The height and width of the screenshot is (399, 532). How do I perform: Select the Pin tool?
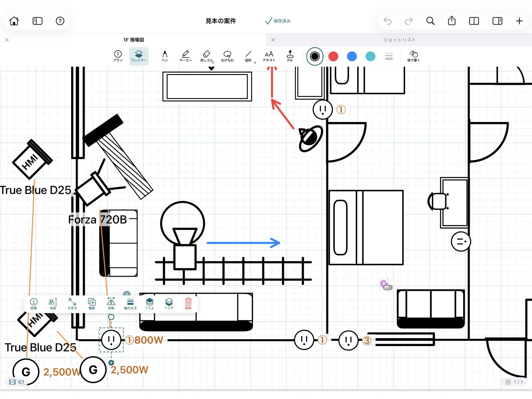click(290, 56)
